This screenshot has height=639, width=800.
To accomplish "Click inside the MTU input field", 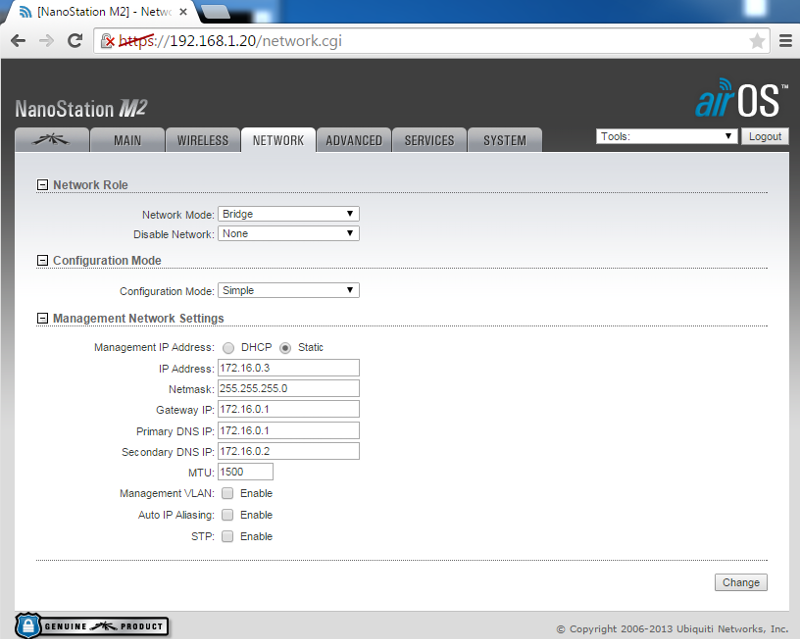I will pos(244,471).
